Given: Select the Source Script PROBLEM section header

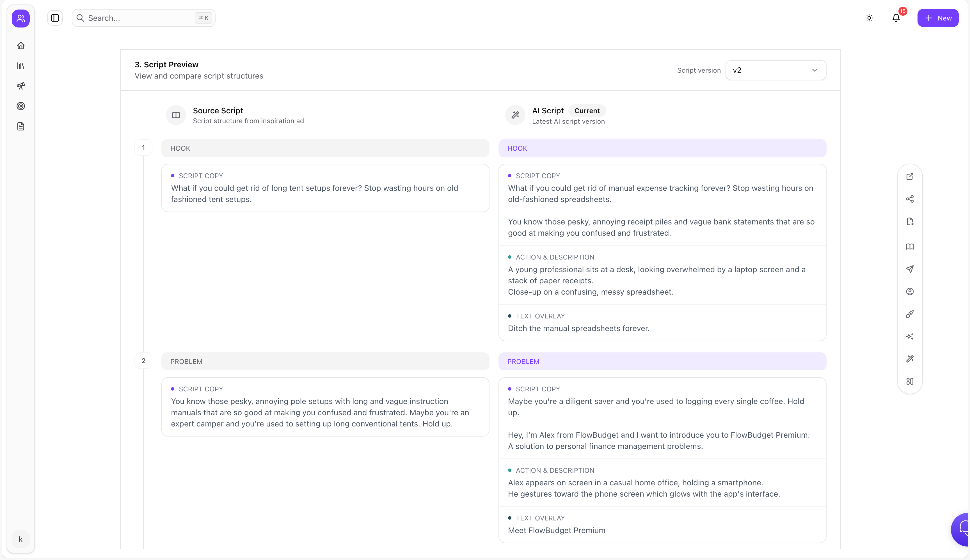Looking at the screenshot, I should 325,361.
